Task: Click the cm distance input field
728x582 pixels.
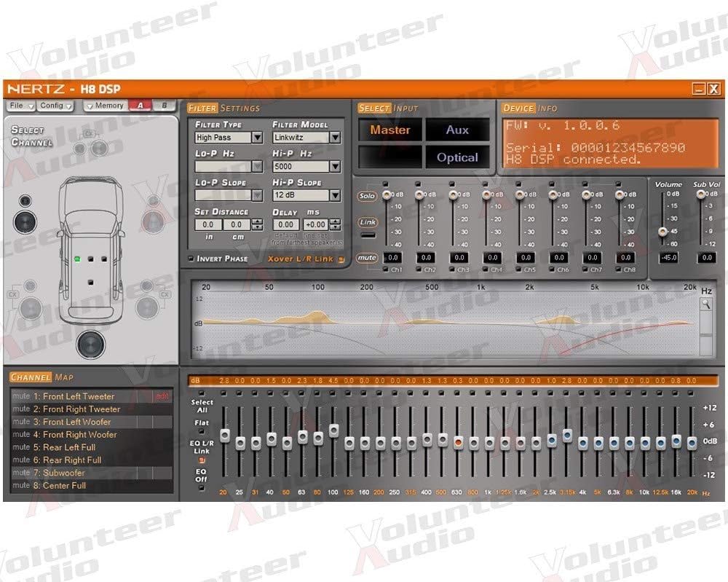Action: click(237, 225)
